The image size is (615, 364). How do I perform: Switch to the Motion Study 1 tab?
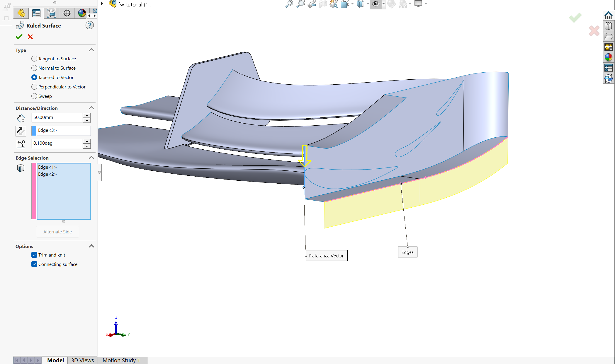pyautogui.click(x=121, y=360)
